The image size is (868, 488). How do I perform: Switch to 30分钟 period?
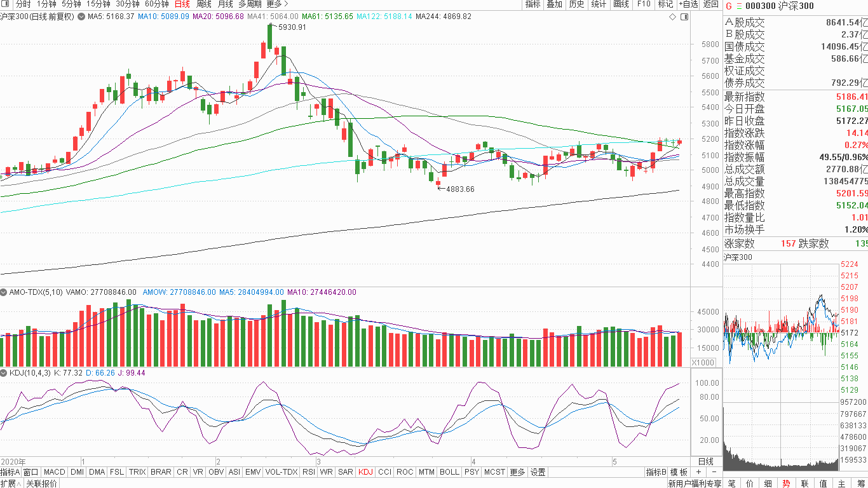click(128, 4)
